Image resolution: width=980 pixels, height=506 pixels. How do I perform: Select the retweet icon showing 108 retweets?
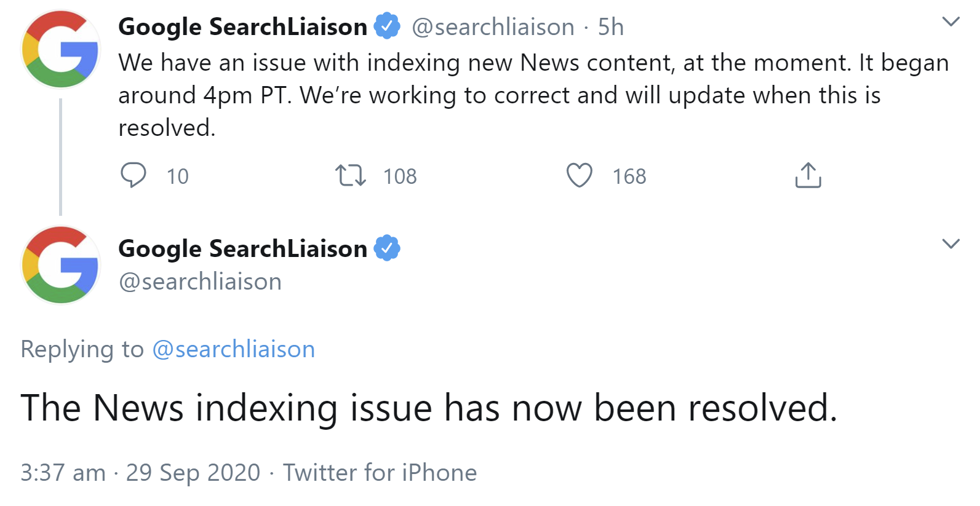coord(351,176)
